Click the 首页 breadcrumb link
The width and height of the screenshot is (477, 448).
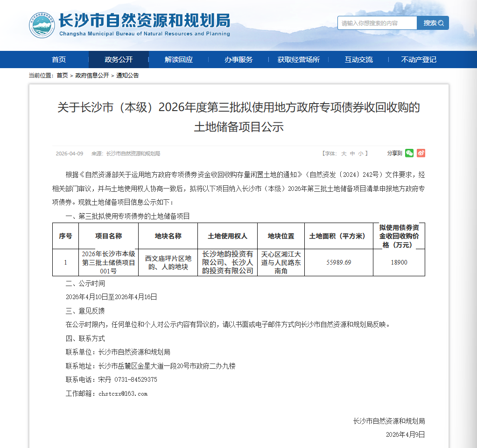(x=62, y=76)
